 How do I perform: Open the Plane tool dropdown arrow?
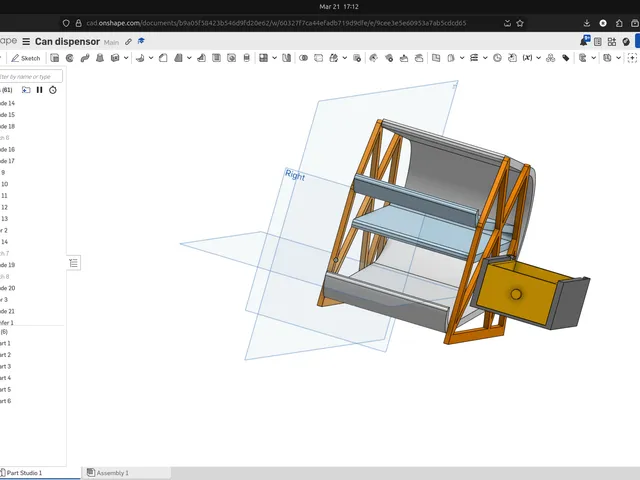pyautogui.click(x=462, y=58)
